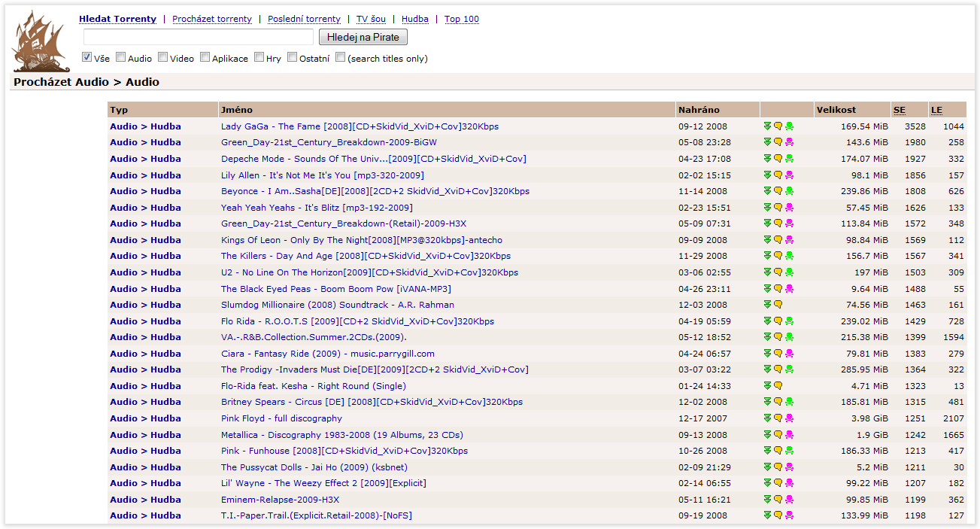Open comment bubble on Eminem-Relapse row

pyautogui.click(x=778, y=500)
